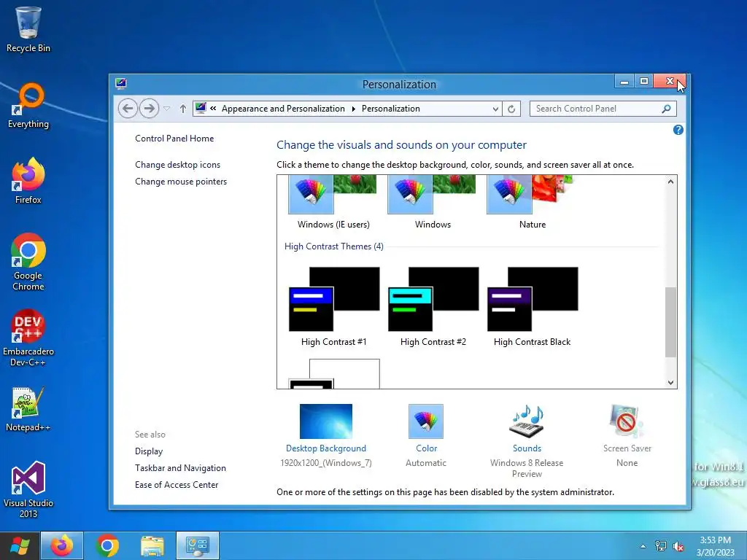Select the partially visible High Contrast White theme
Viewport: 747px width, 560px height.
[x=334, y=374]
